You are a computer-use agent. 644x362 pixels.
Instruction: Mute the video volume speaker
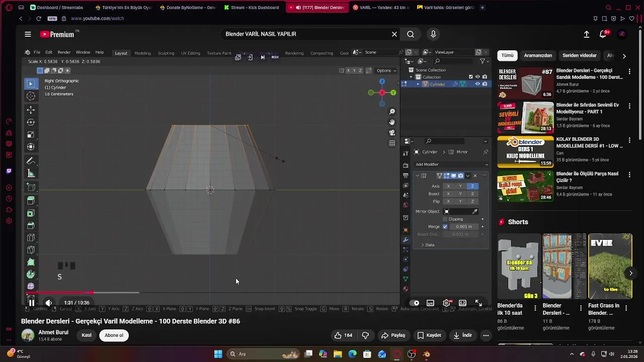click(48, 303)
